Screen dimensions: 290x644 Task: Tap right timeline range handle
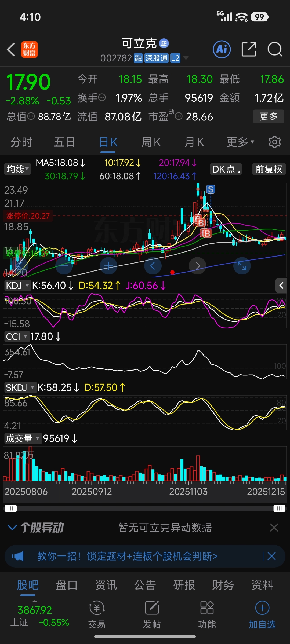tap(279, 508)
